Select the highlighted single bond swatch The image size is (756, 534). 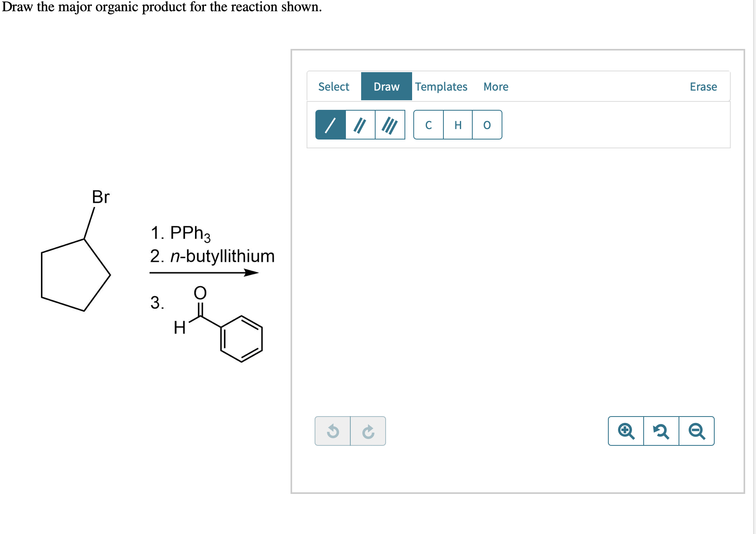[x=331, y=125]
